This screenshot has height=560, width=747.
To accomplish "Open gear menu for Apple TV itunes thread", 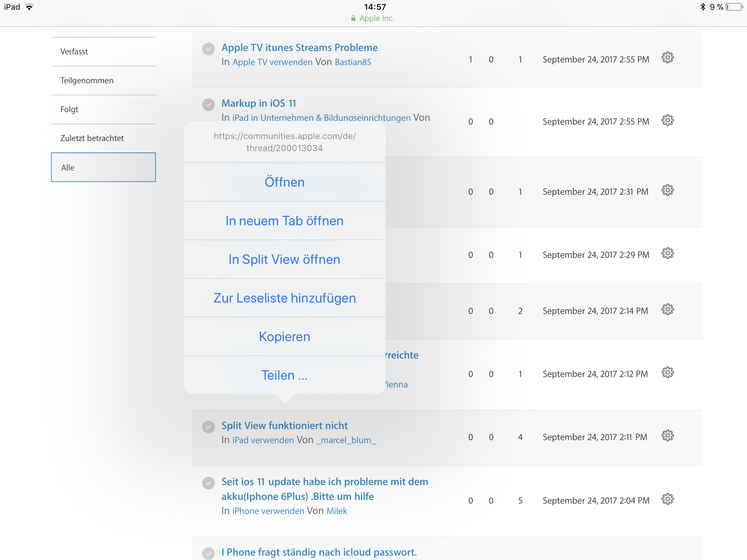I will tap(667, 58).
